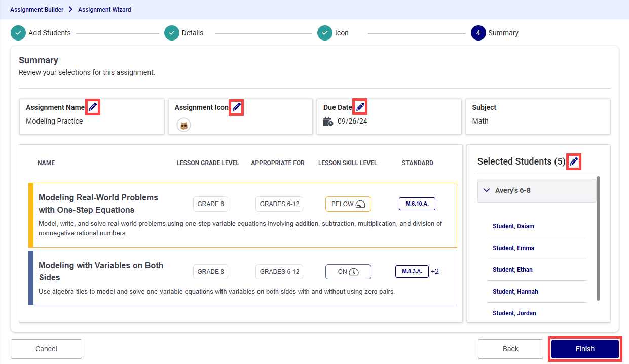Collapse the Avery's 6-8 group

click(537, 190)
